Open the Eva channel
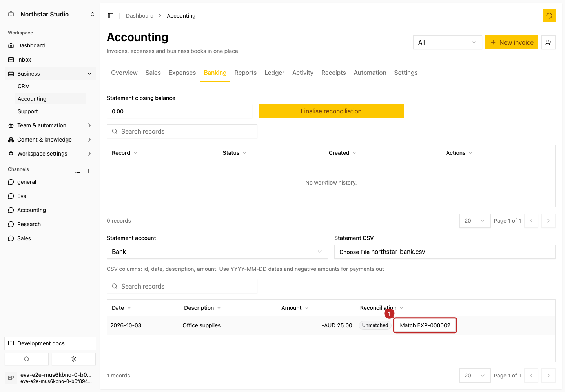The height and width of the screenshot is (392, 565). (x=50, y=196)
